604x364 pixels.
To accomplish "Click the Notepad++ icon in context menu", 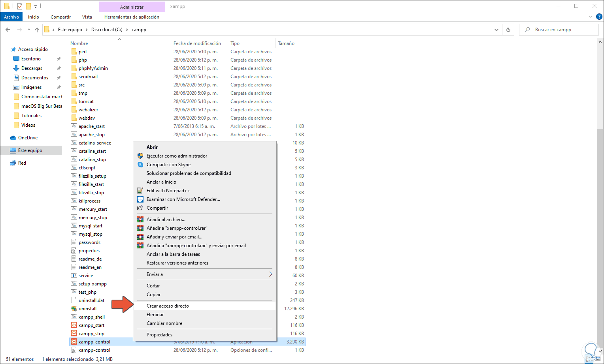I will pos(140,191).
